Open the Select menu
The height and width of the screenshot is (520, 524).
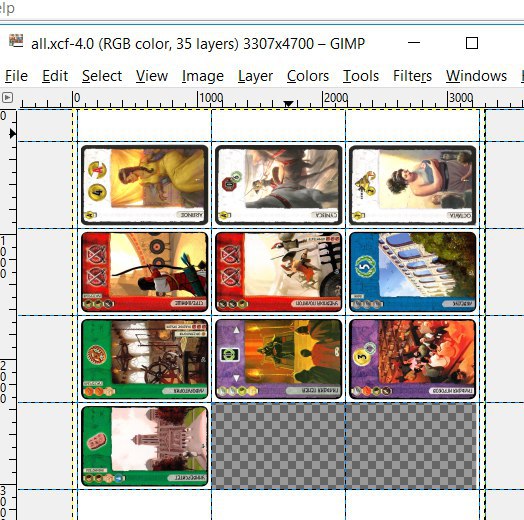102,76
